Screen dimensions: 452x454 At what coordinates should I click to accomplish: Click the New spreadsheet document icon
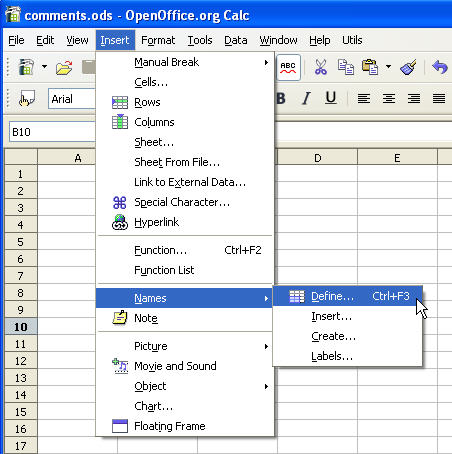coord(26,67)
